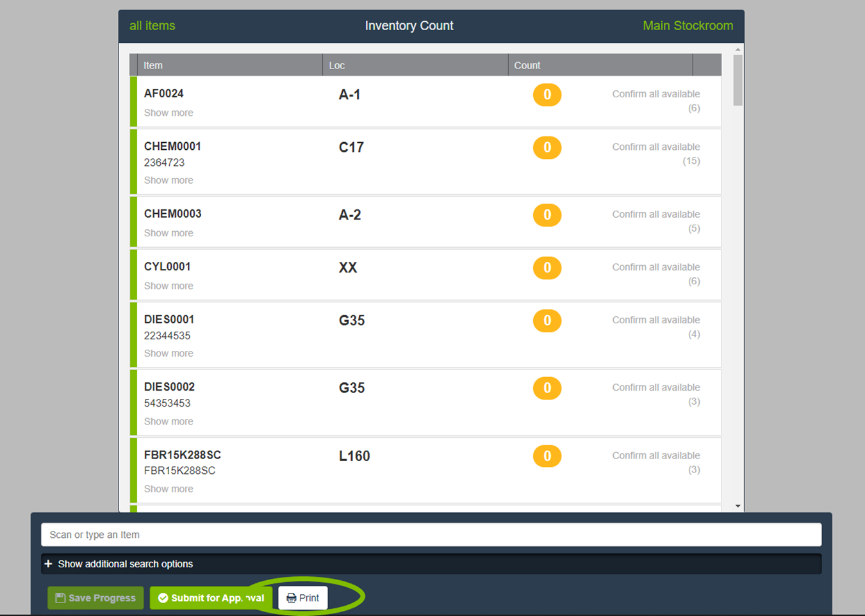Click the orange count badge for FBR15K288SC
Image resolution: width=865 pixels, height=616 pixels.
(x=547, y=456)
